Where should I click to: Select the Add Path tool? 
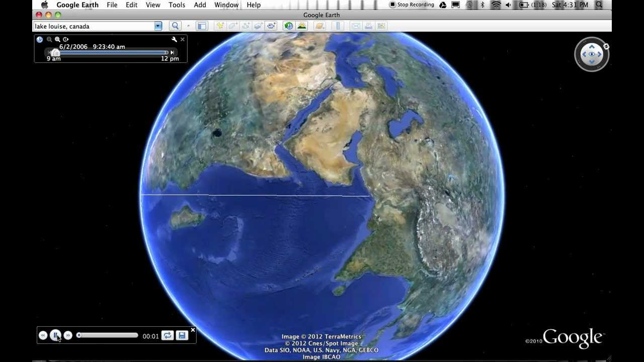[246, 26]
